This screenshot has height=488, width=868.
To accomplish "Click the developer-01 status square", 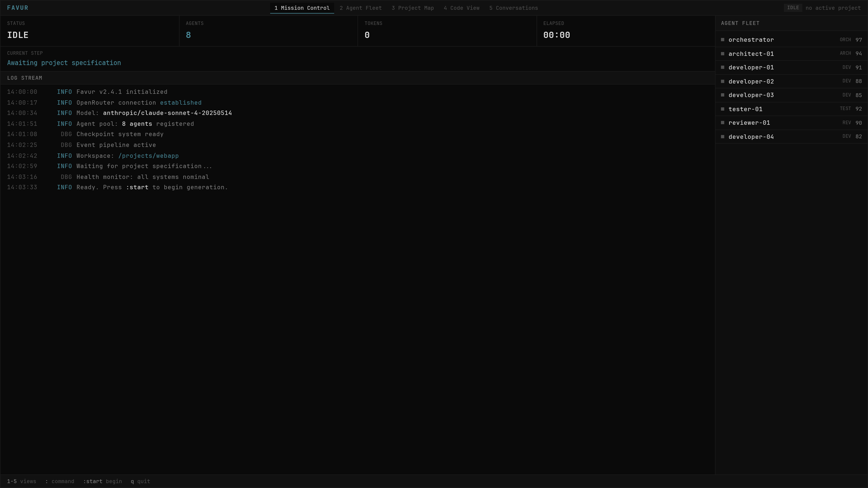I will point(722,67).
